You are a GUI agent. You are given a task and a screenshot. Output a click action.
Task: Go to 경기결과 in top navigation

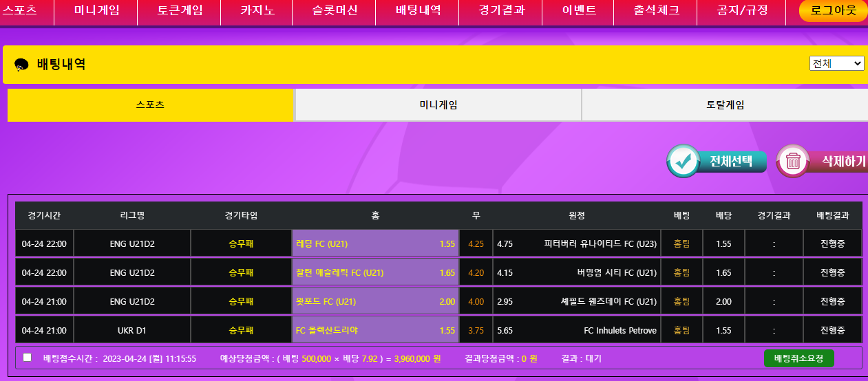pyautogui.click(x=501, y=11)
